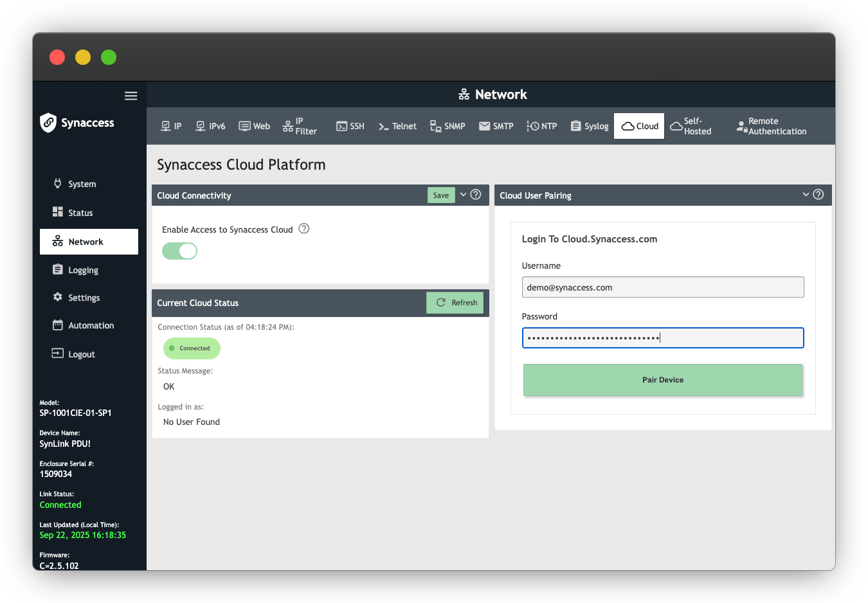This screenshot has height=603, width=868.
Task: Click the Sep 22, 2025 16:18:35 timestamp
Action: click(x=82, y=535)
